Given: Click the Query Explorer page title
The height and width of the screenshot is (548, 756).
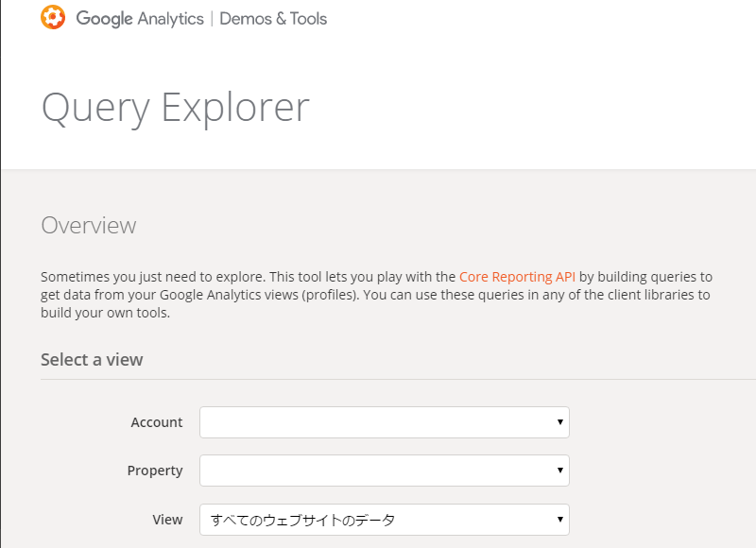Looking at the screenshot, I should coord(175,108).
